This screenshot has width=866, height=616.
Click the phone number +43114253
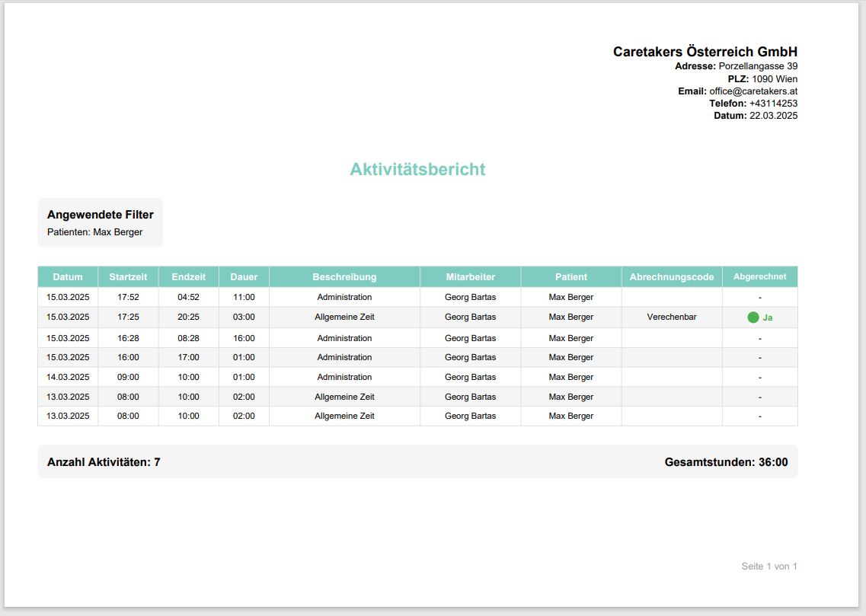click(773, 104)
